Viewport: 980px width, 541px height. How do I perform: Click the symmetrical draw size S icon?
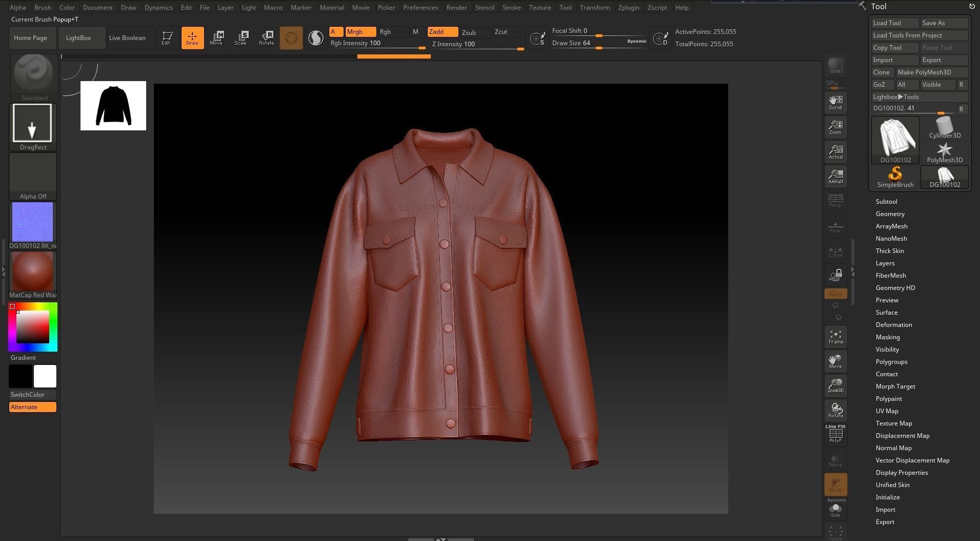(537, 38)
